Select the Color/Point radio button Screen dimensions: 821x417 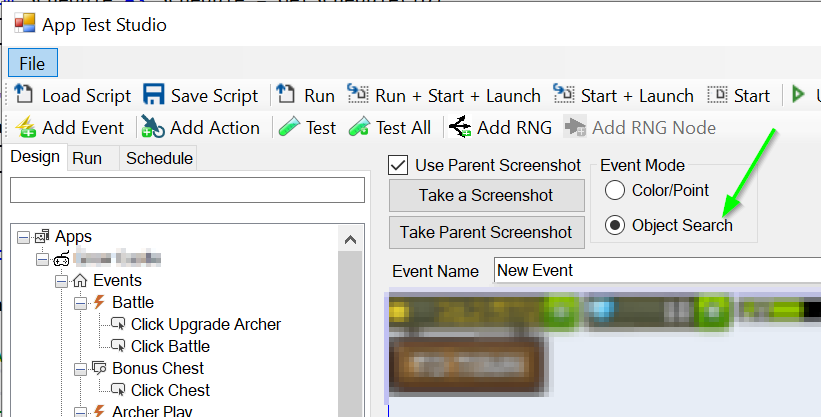tap(615, 190)
